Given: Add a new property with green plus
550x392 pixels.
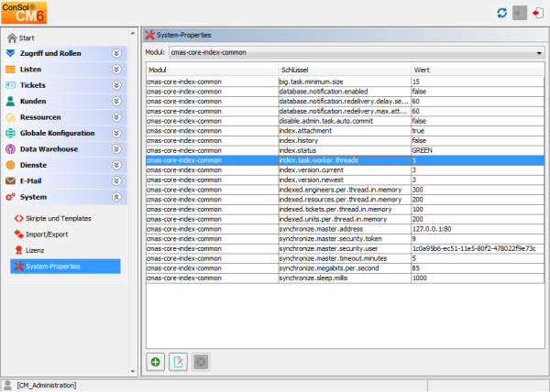Looking at the screenshot, I should [x=156, y=362].
